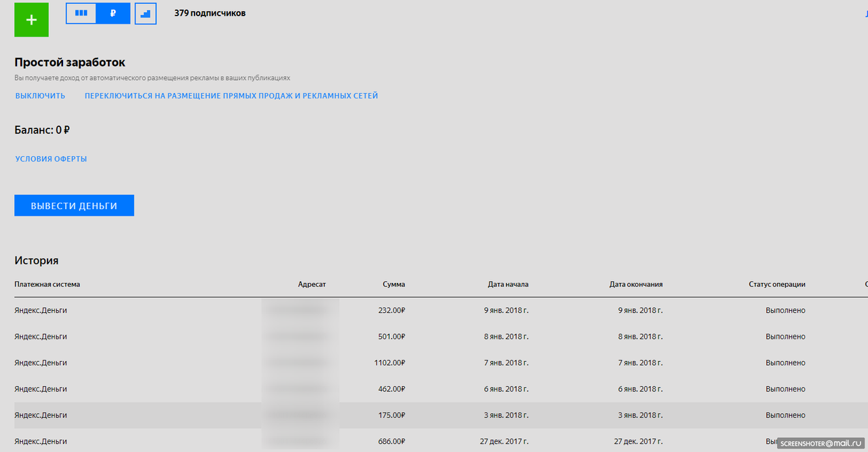This screenshot has height=452, width=868.
Task: Click the Дата начала column header
Action: (x=508, y=284)
